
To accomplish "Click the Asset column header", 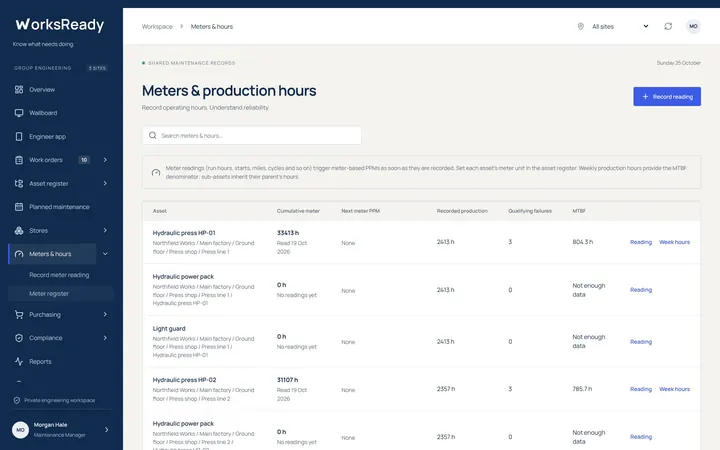I will coord(159,211).
